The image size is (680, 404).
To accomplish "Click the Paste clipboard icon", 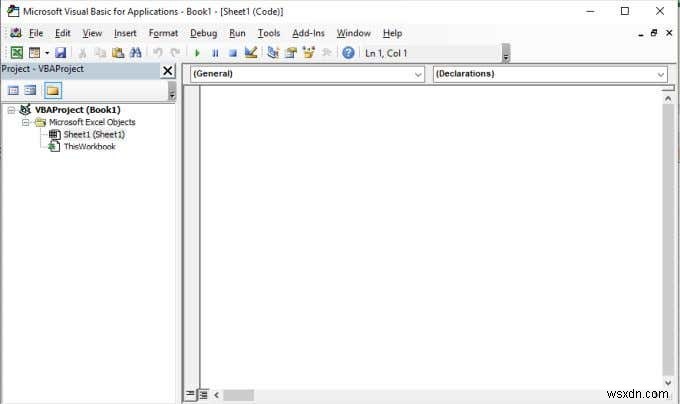I will (118, 53).
